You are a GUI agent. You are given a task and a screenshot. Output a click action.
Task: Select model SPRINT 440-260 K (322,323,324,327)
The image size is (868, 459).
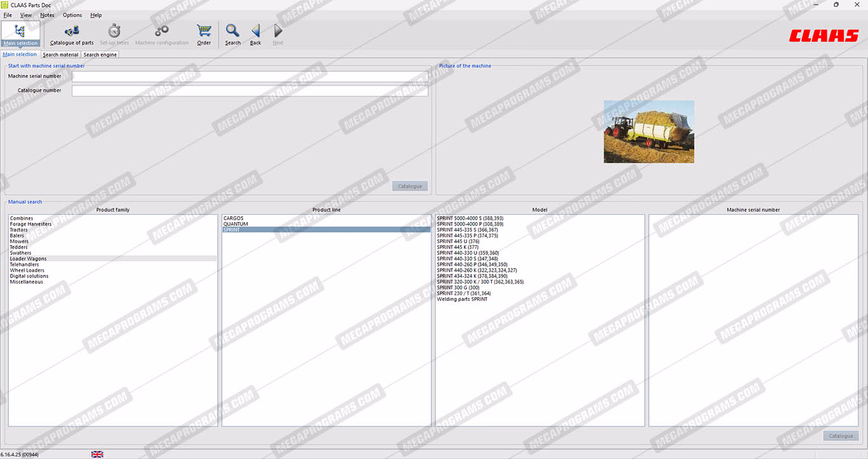click(x=539, y=270)
